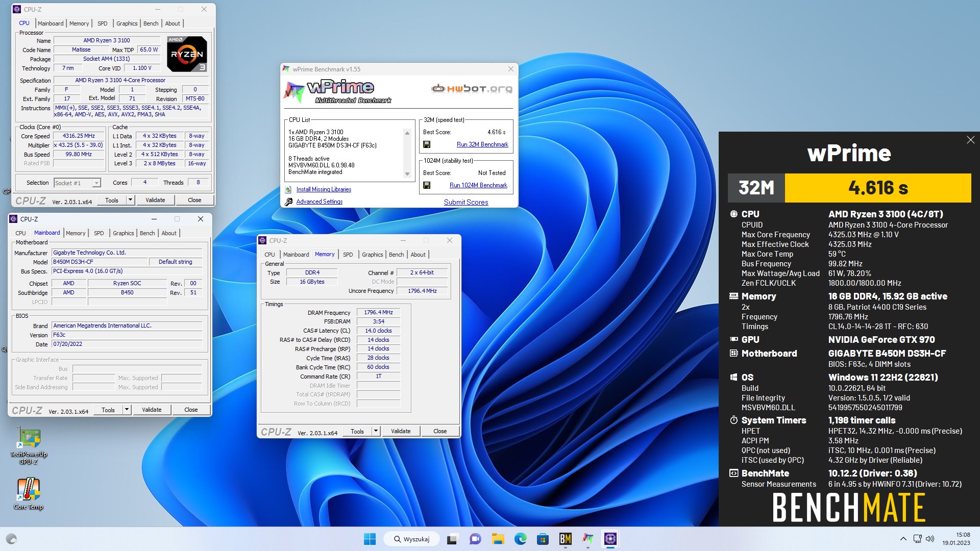Open Graphics tab in Memory CPU-Z window
This screenshot has height=551, width=980.
372,255
